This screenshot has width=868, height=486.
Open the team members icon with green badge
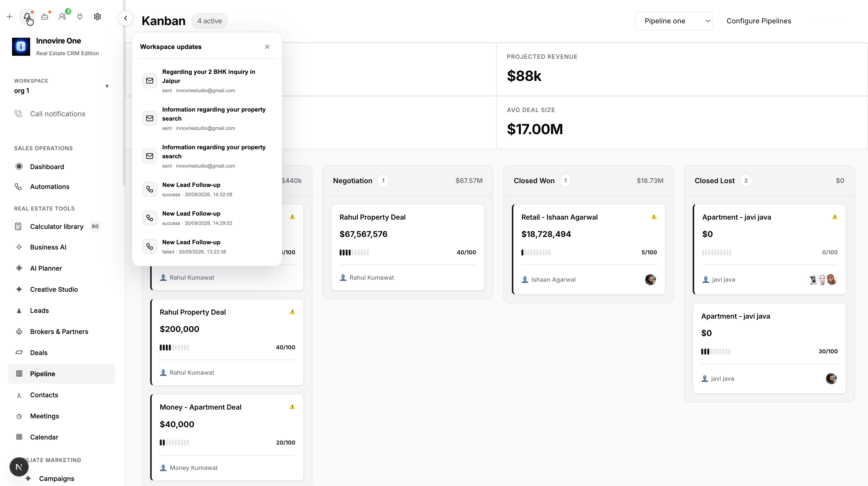pyautogui.click(x=62, y=17)
